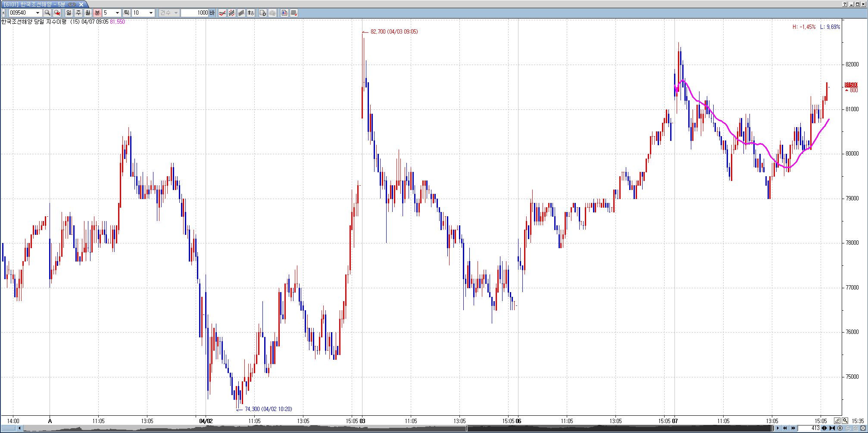Click the fast-forward double arrow button
868x433 pixels.
point(793,428)
